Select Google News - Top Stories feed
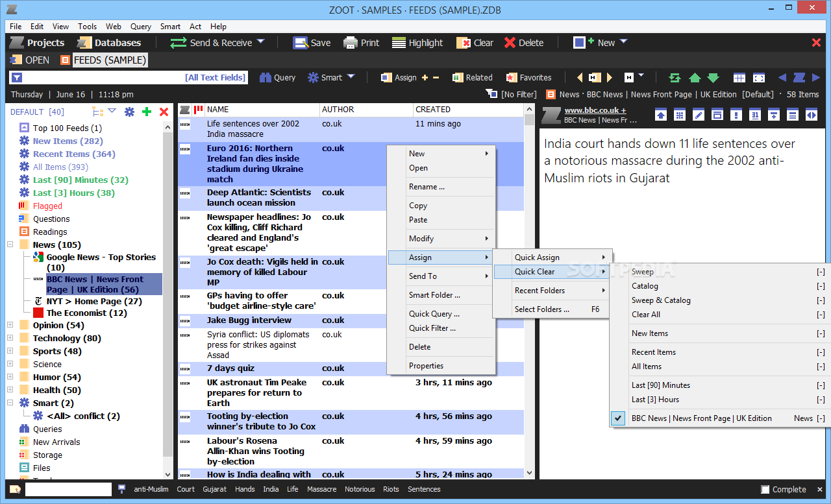This screenshot has height=504, width=831. [x=101, y=262]
